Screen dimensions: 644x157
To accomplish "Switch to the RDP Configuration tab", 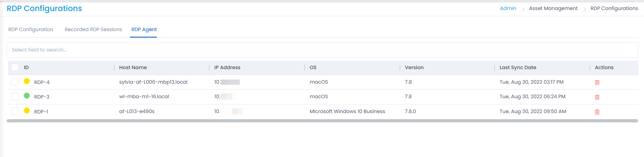I will (31, 29).
